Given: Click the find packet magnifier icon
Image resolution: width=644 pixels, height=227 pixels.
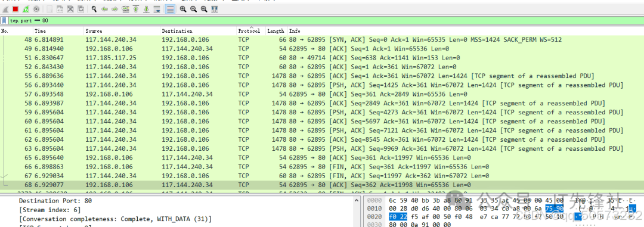Looking at the screenshot, I should [x=94, y=9].
